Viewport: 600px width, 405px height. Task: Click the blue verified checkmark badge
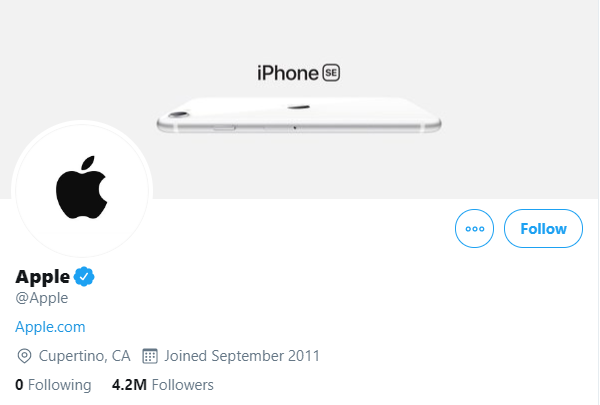pyautogui.click(x=84, y=276)
